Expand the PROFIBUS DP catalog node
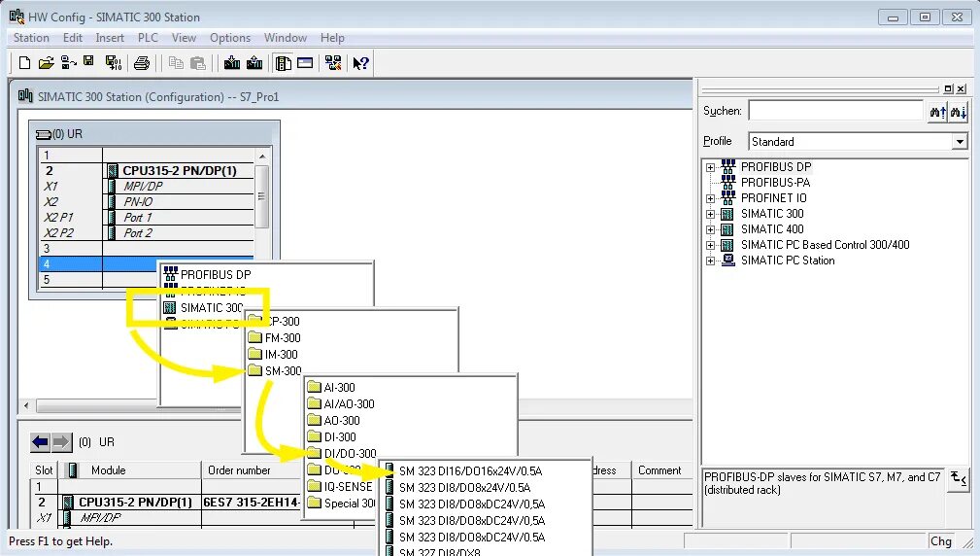The image size is (980, 556). [x=711, y=167]
